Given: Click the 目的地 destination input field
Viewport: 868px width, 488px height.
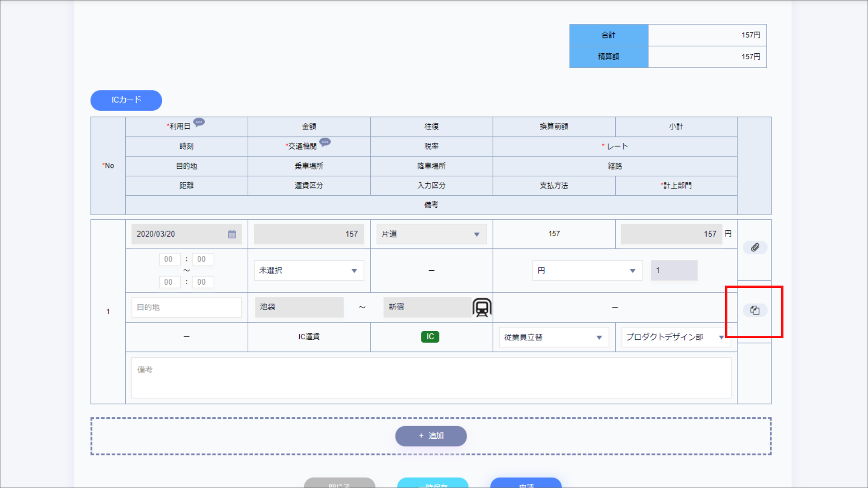Looking at the screenshot, I should coord(186,307).
